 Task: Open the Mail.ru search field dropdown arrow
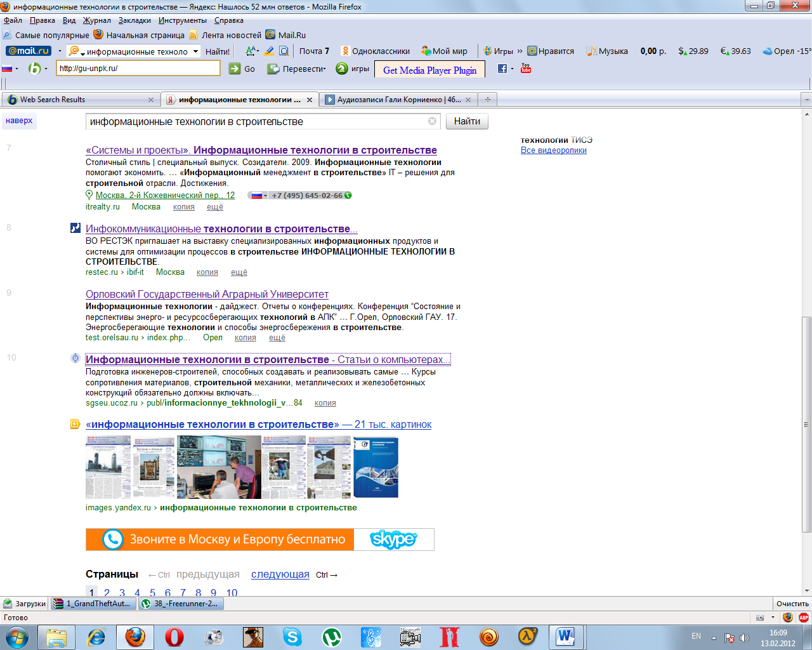tap(195, 51)
